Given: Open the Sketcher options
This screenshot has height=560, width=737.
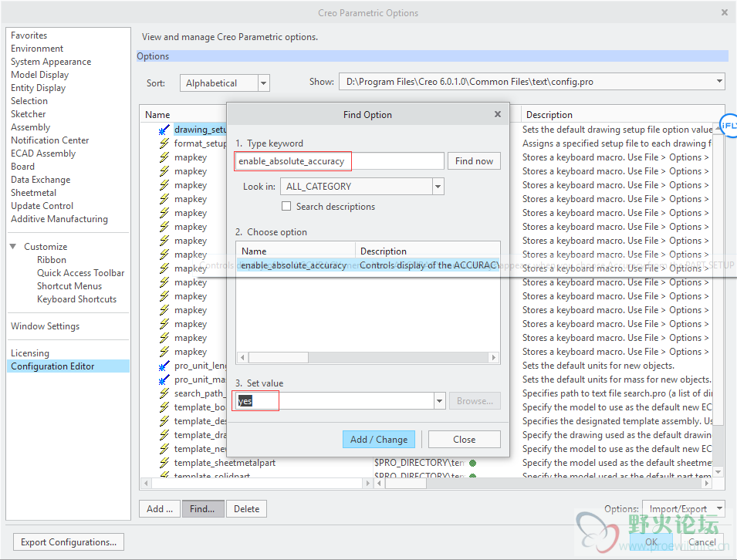Looking at the screenshot, I should click(x=29, y=114).
